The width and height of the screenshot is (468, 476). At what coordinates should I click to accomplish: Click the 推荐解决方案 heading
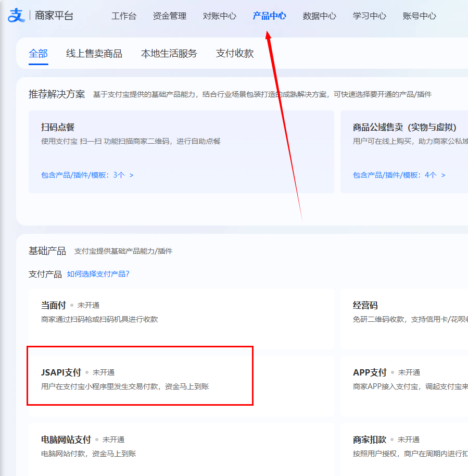57,94
